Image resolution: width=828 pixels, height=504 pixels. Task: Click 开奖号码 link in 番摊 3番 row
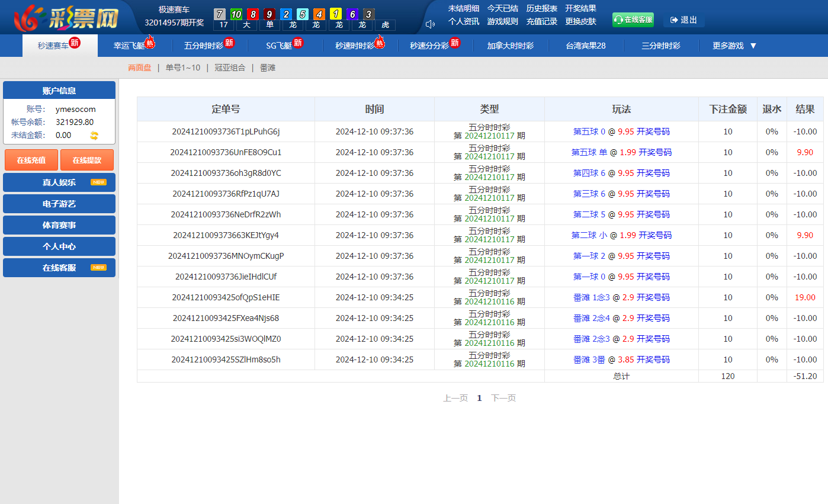coord(653,359)
